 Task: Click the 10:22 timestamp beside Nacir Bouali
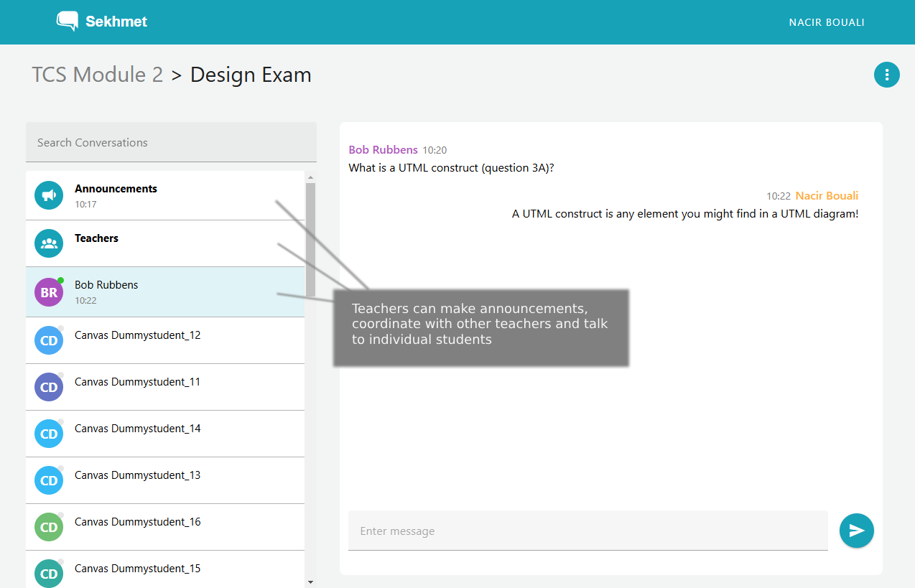click(x=779, y=196)
